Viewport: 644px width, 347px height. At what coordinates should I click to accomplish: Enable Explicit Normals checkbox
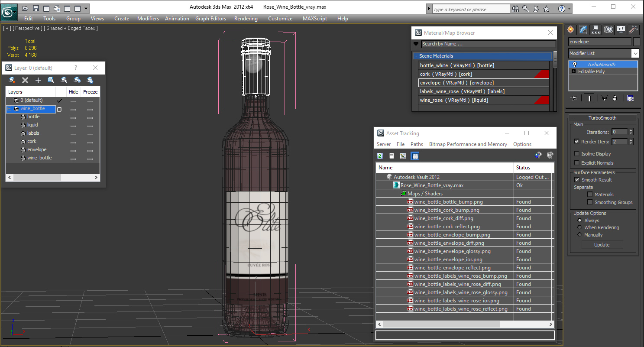click(576, 163)
